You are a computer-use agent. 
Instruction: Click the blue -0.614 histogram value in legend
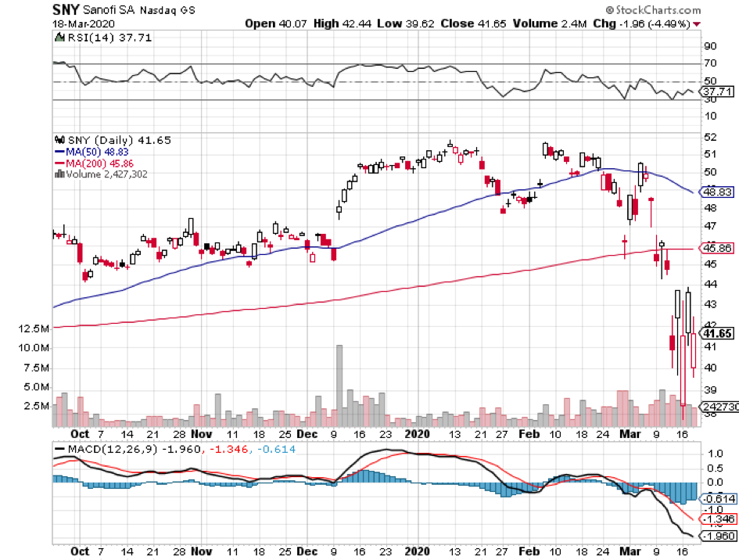coord(276,449)
